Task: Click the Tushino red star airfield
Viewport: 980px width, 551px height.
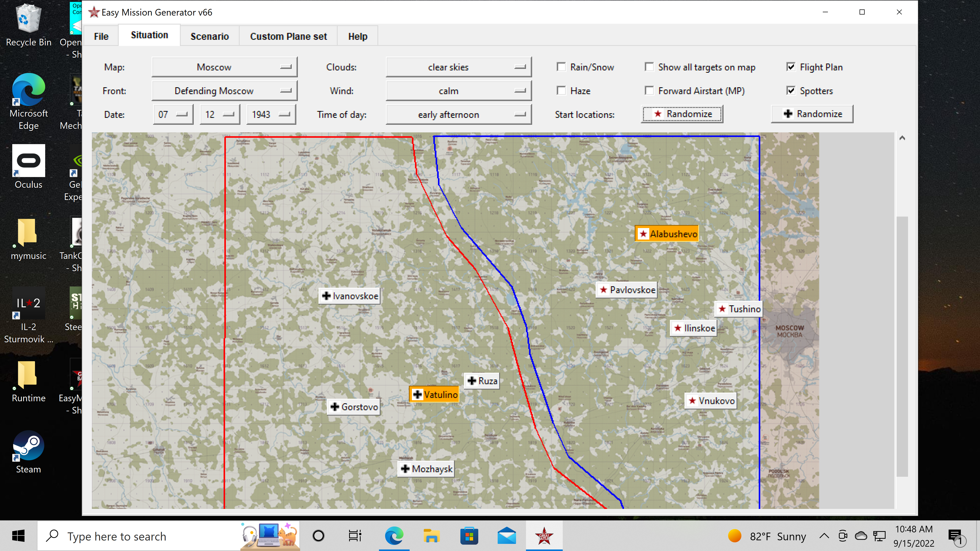Action: tap(739, 309)
